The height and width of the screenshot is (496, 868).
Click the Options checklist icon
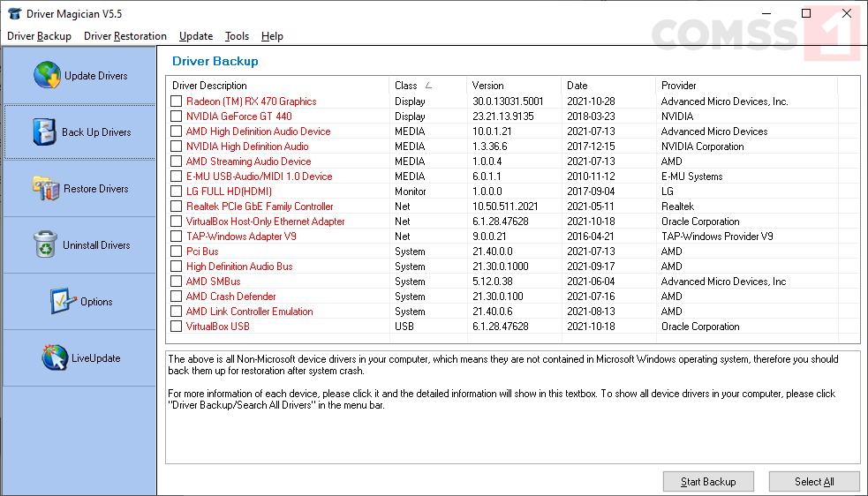point(63,301)
